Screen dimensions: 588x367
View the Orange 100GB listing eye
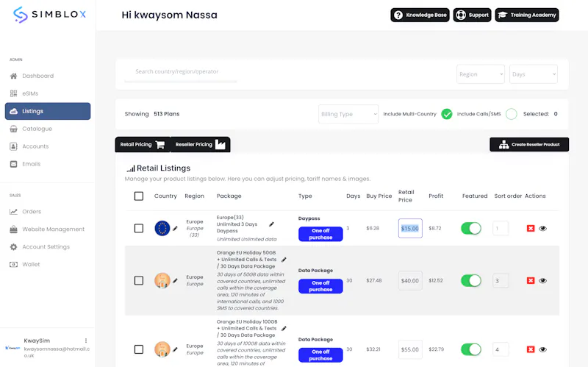(542, 349)
